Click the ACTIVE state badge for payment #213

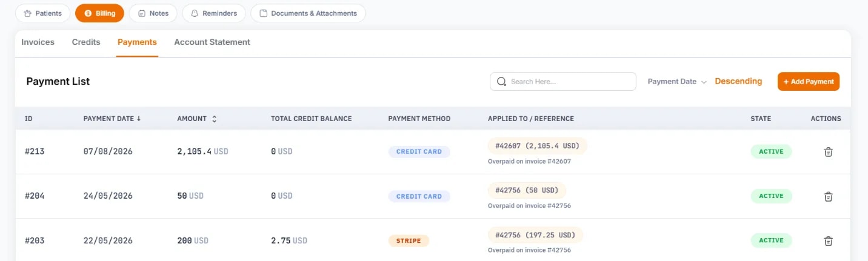point(771,152)
